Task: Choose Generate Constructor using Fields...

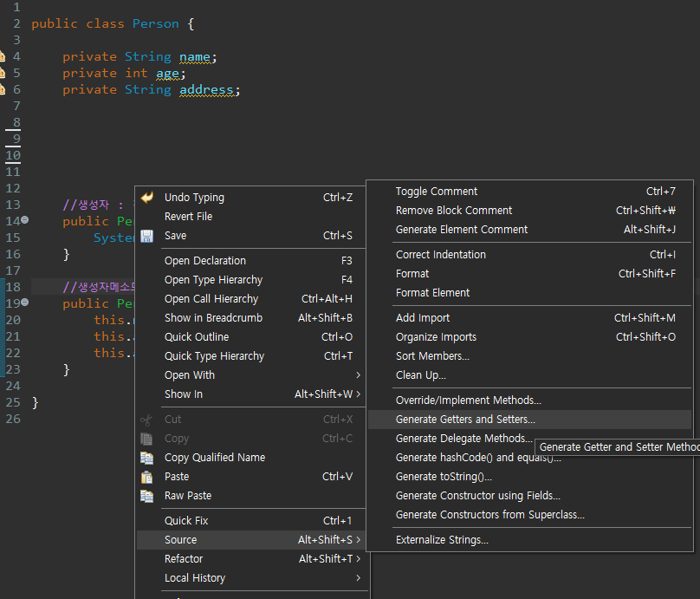Action: pyautogui.click(x=530, y=496)
